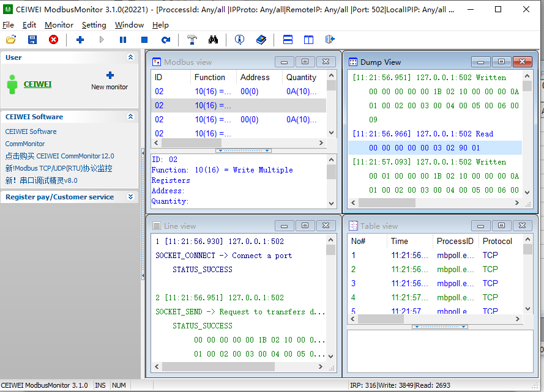Click the splitter handle below Modbus view list
Viewport: 544px width, 392px height.
coord(243,151)
